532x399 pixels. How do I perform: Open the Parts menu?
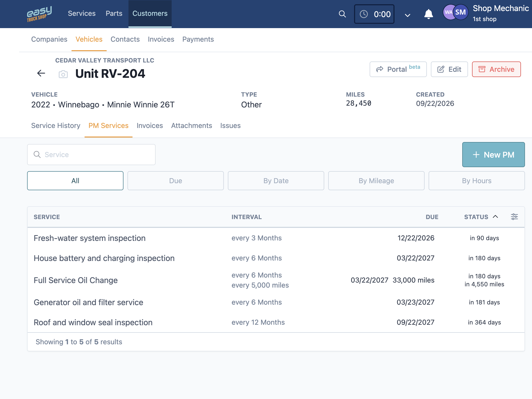(114, 14)
